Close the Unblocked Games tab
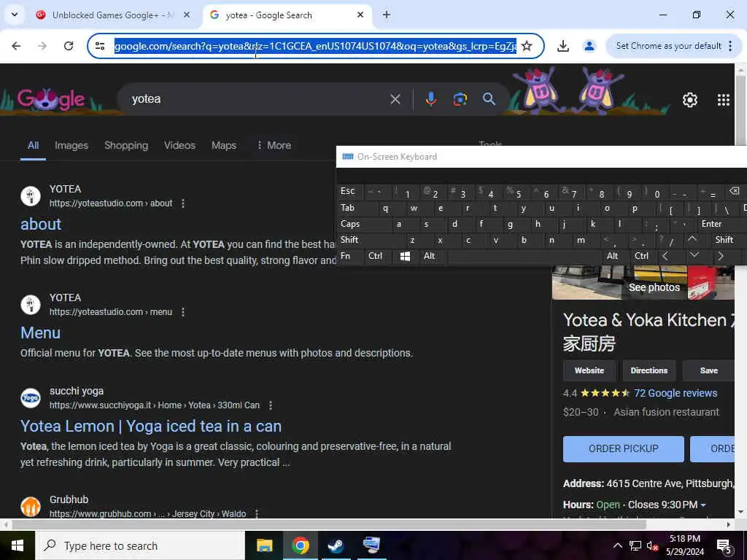The width and height of the screenshot is (747, 560). 187,15
